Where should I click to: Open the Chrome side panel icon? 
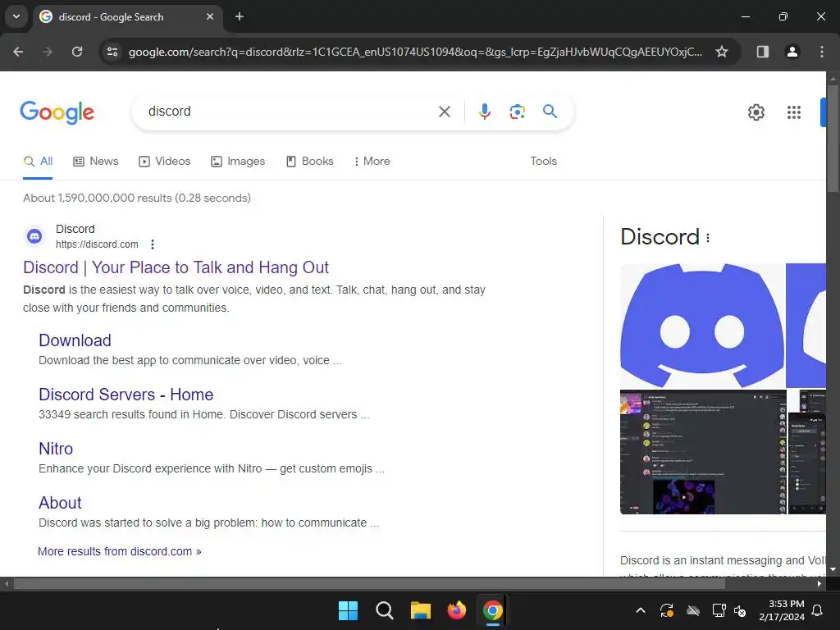point(762,52)
